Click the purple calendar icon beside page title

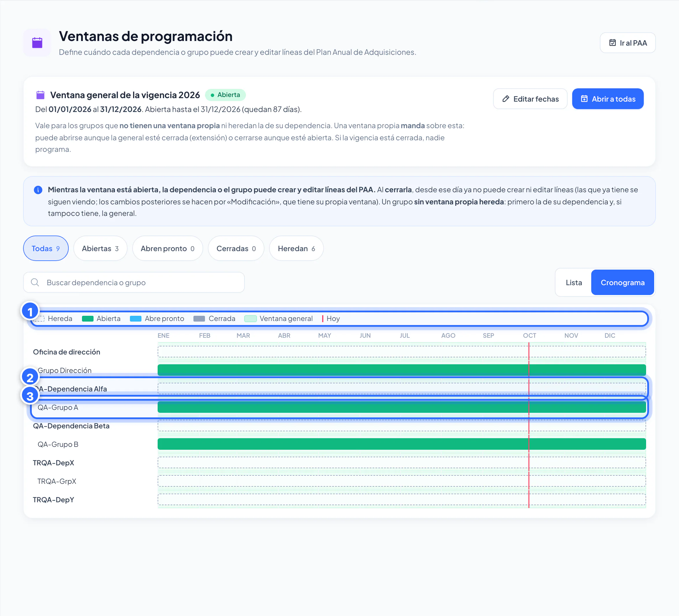(x=37, y=43)
